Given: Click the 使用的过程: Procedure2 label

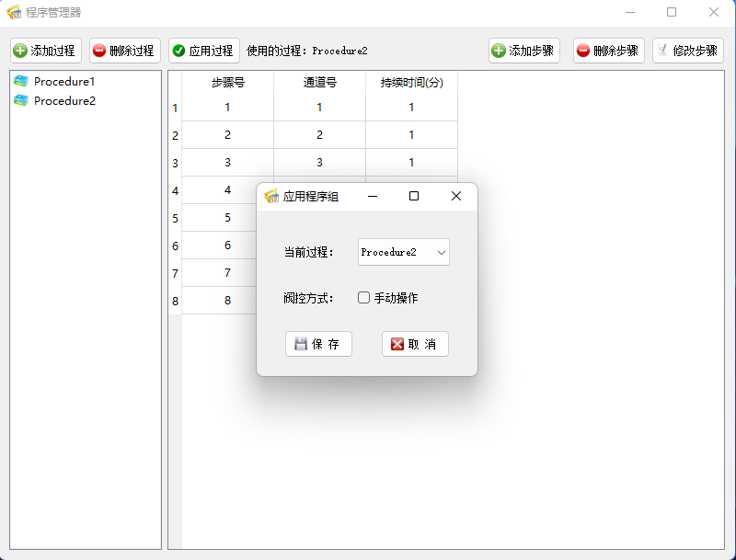Looking at the screenshot, I should pos(307,51).
